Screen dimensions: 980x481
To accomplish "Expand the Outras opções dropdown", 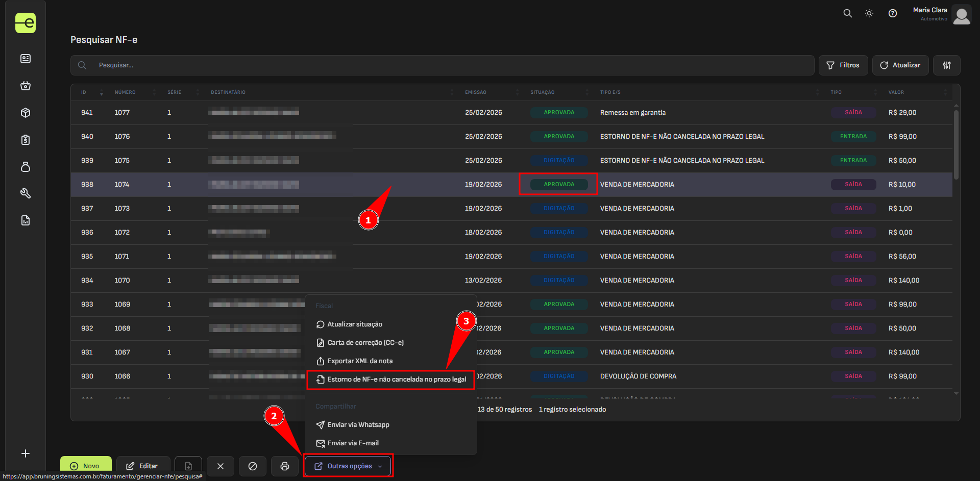I will (349, 466).
